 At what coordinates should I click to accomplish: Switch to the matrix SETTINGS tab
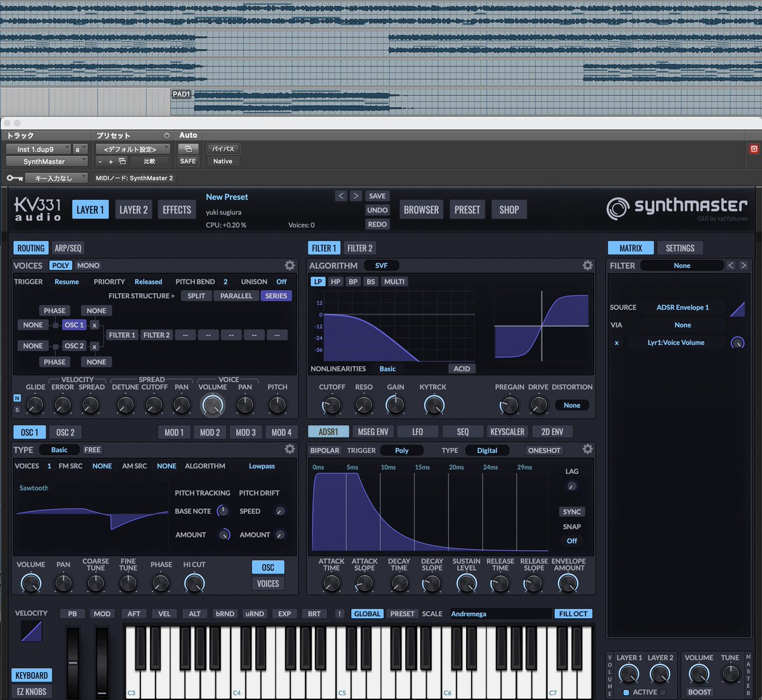click(x=679, y=248)
